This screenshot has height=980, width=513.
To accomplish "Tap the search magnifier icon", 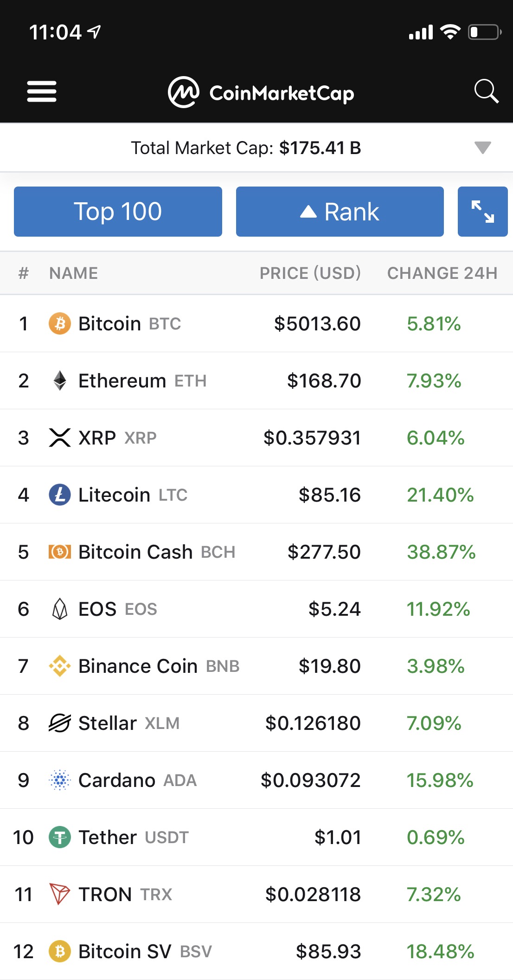I will pyautogui.click(x=486, y=91).
